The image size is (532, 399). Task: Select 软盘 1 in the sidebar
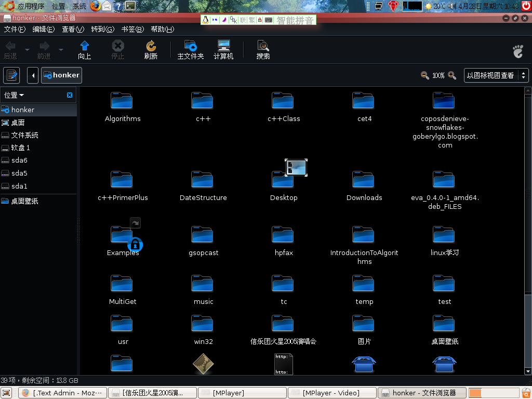pos(38,148)
